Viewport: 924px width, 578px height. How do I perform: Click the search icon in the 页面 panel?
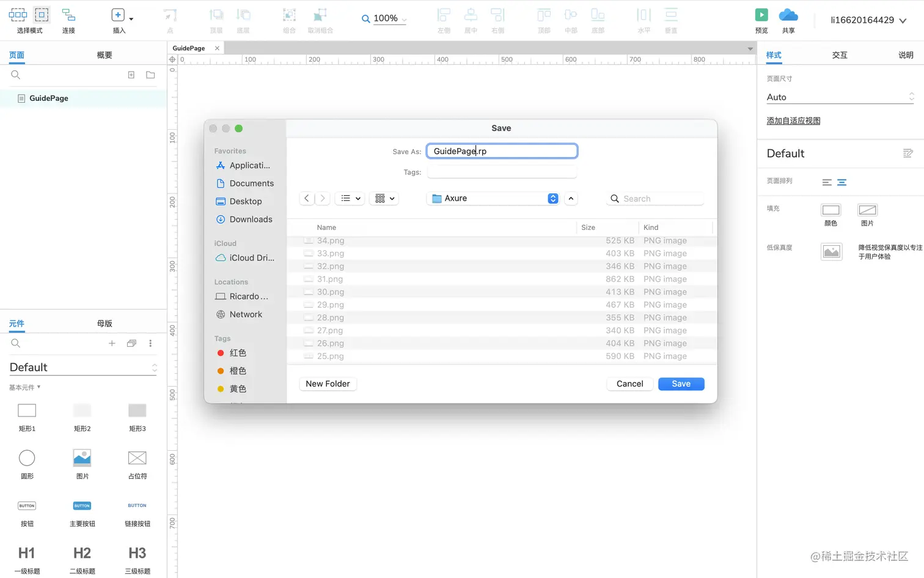(16, 75)
